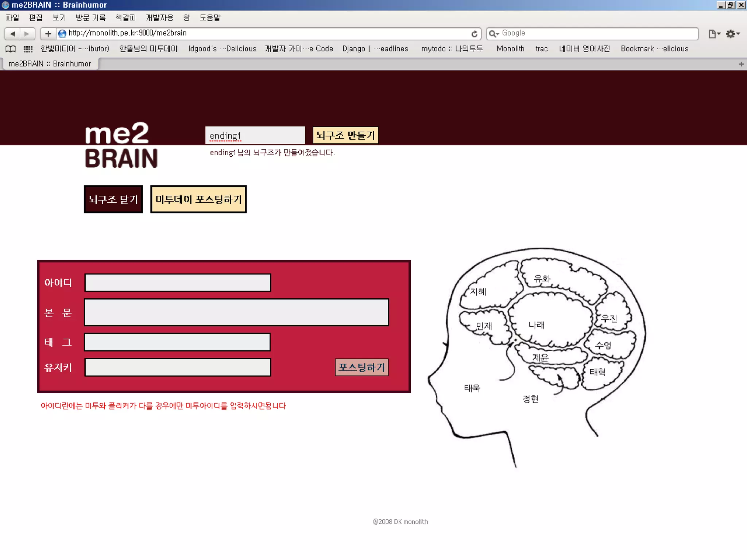Open the Django deadlines bookmark

coord(375,49)
